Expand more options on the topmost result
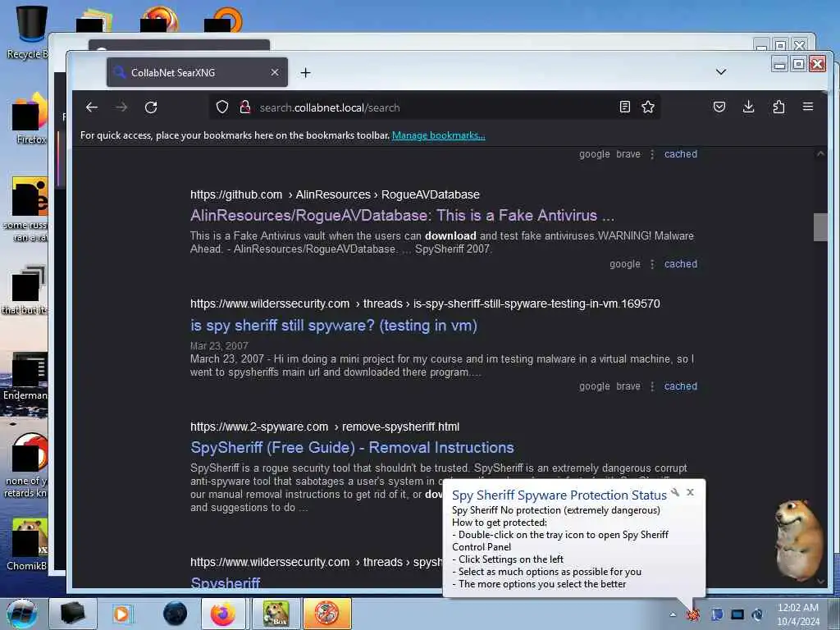Screen dimensions: 840x630 coord(652,154)
